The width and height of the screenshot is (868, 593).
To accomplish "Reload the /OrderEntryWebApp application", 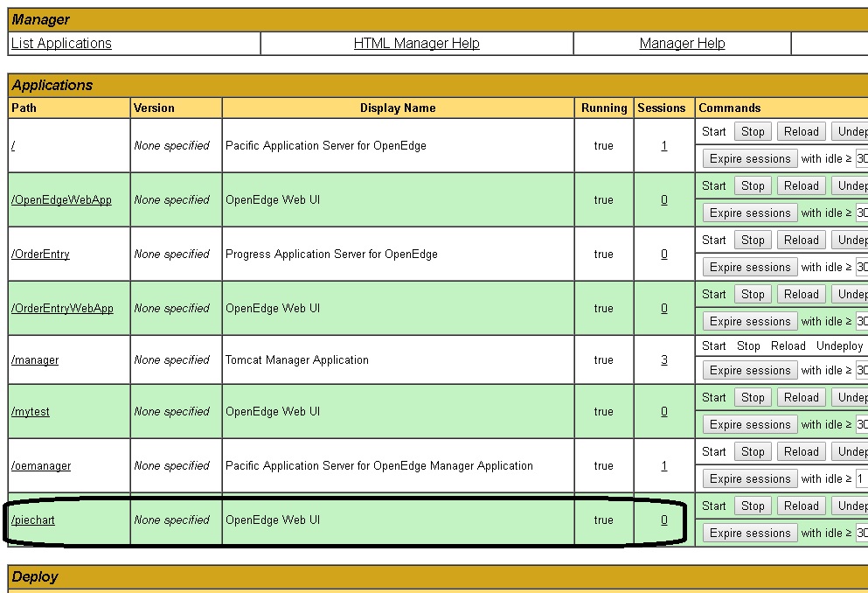I will pyautogui.click(x=801, y=295).
